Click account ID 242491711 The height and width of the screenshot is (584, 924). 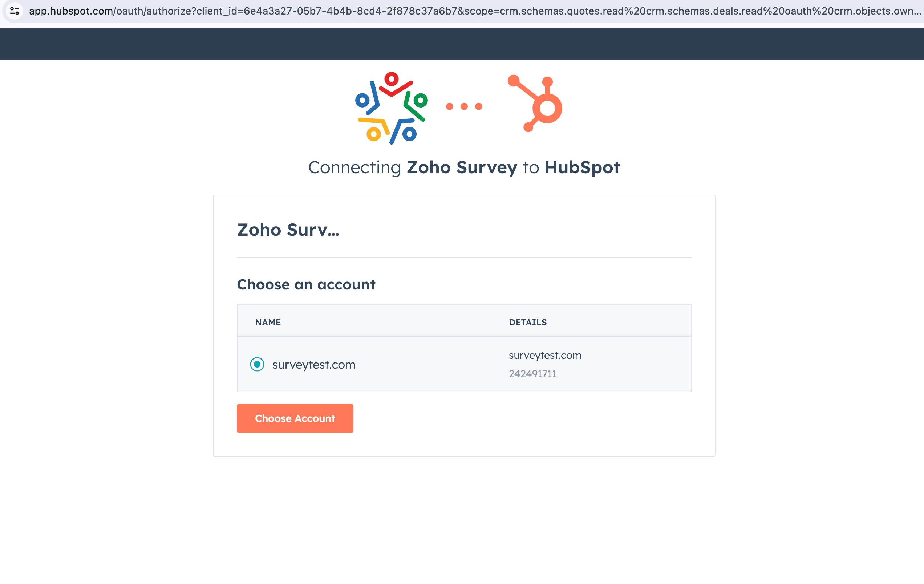tap(532, 374)
